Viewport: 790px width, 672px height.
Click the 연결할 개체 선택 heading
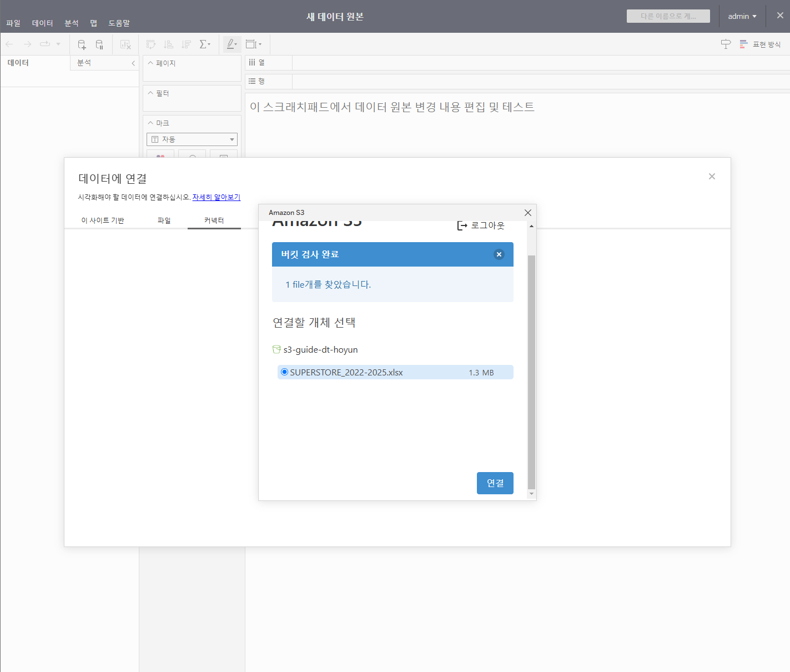point(314,323)
